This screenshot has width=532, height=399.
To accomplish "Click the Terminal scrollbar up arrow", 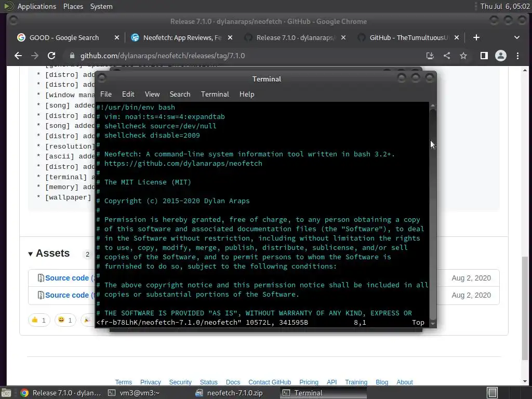I will pyautogui.click(x=433, y=105).
